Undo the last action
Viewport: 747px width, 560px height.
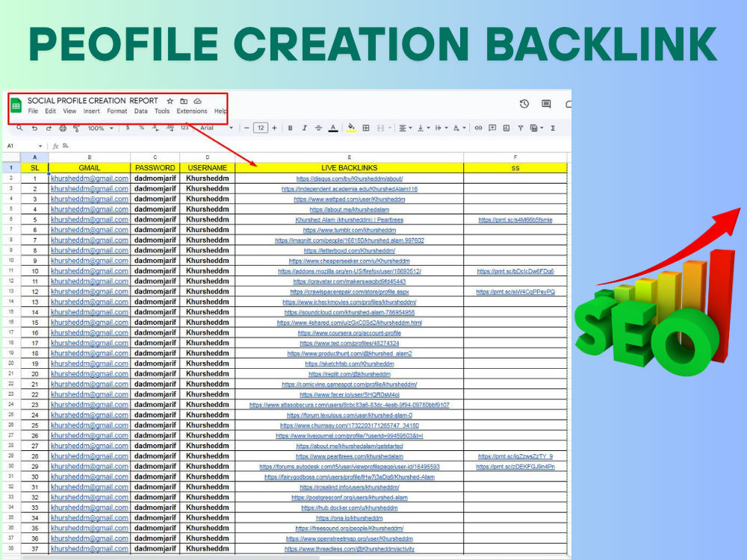tap(34, 128)
